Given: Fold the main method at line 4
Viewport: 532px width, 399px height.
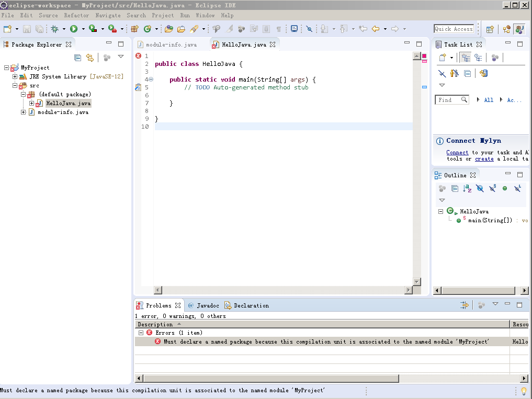Looking at the screenshot, I should [151, 79].
